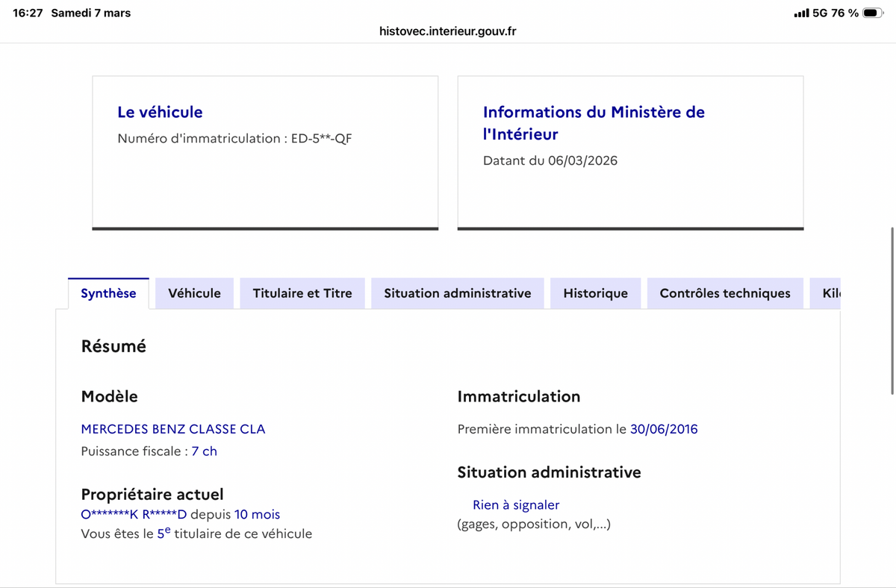The image size is (896, 588).
Task: Click the 'Résumé' section heading
Action: click(113, 346)
